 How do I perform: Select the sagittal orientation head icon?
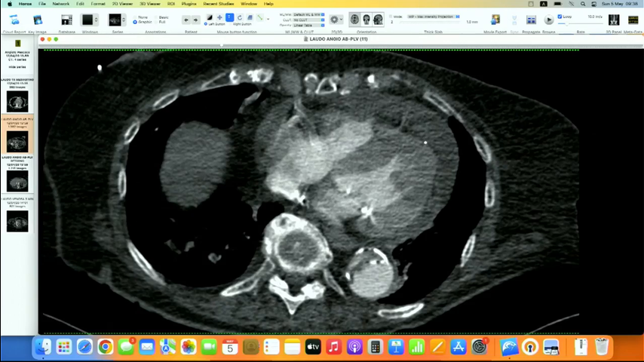tap(379, 20)
